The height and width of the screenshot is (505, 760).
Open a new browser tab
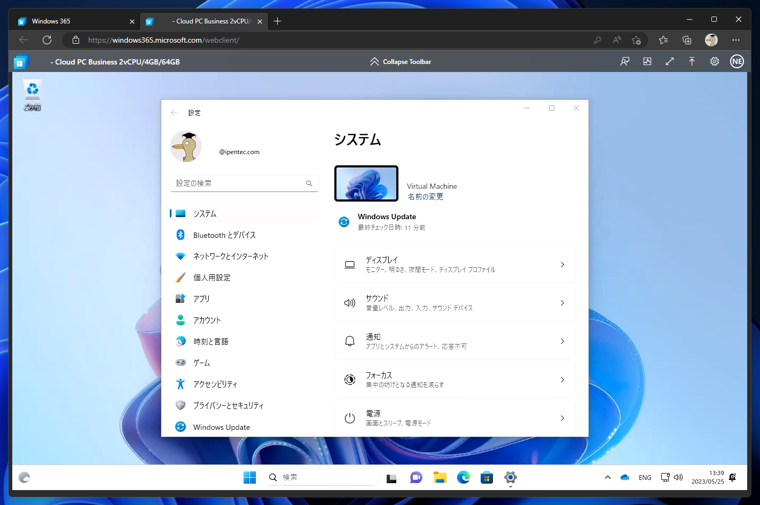(x=277, y=21)
